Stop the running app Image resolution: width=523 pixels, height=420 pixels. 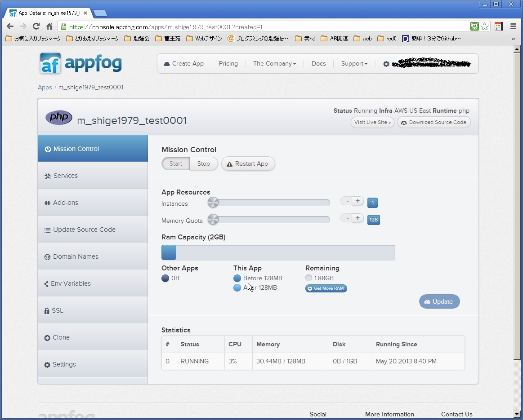coord(203,164)
